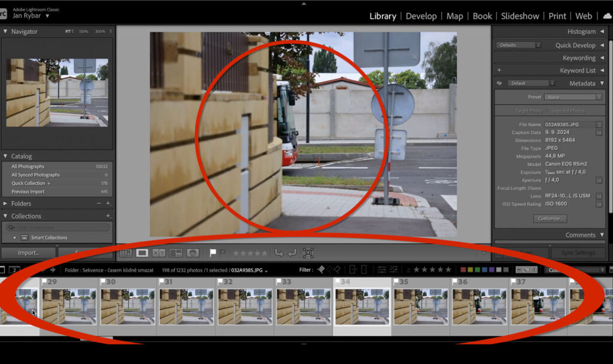The width and height of the screenshot is (613, 364).
Task: Toggle flagged filter in filmstrip Filter bar
Action: point(321,270)
